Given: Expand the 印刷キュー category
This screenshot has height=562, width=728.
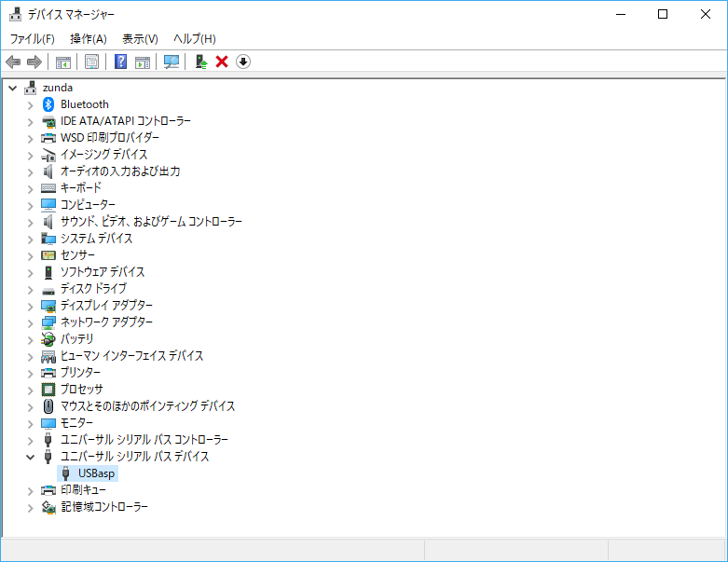Looking at the screenshot, I should tap(31, 491).
